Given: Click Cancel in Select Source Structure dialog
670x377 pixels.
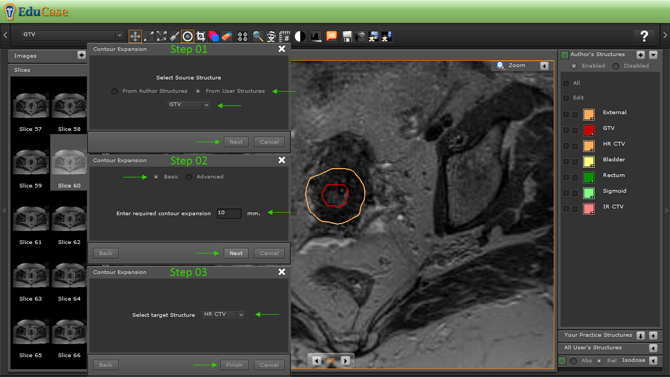Looking at the screenshot, I should click(x=269, y=142).
